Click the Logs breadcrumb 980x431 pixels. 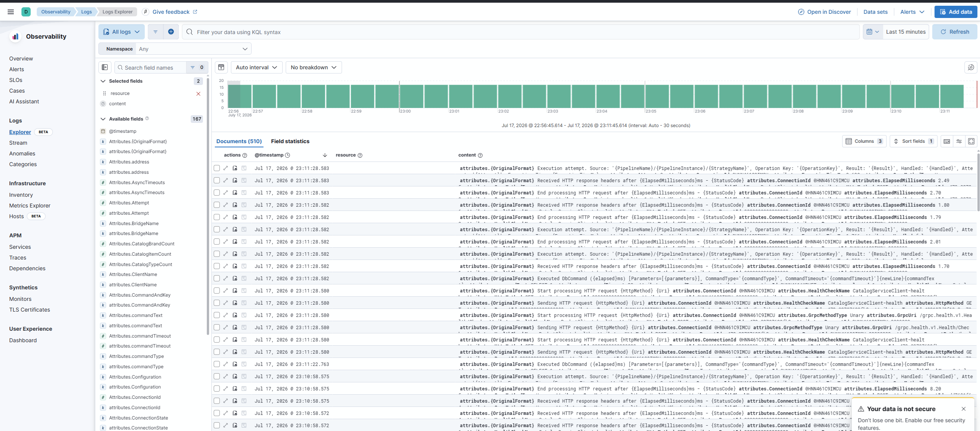87,12
